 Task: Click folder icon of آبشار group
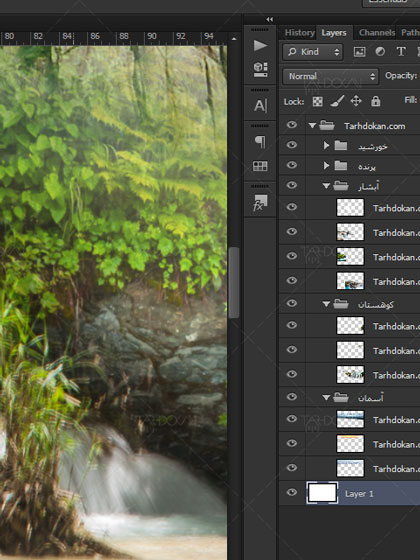341,186
